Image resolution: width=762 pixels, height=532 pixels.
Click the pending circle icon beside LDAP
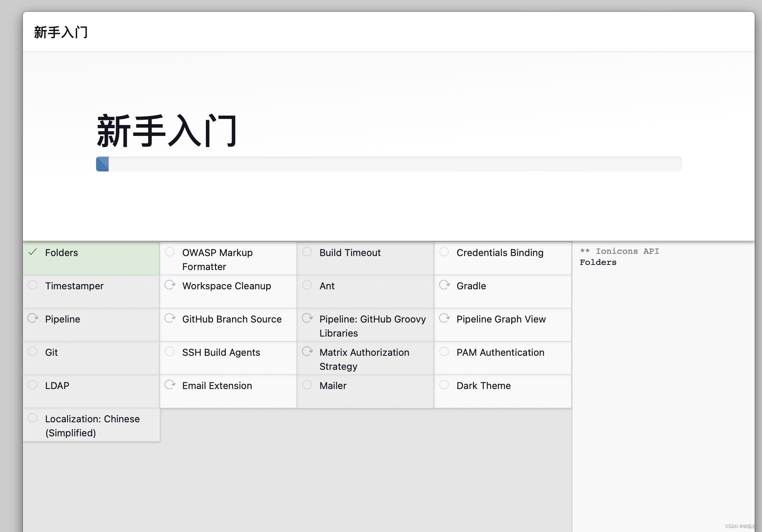(x=33, y=385)
